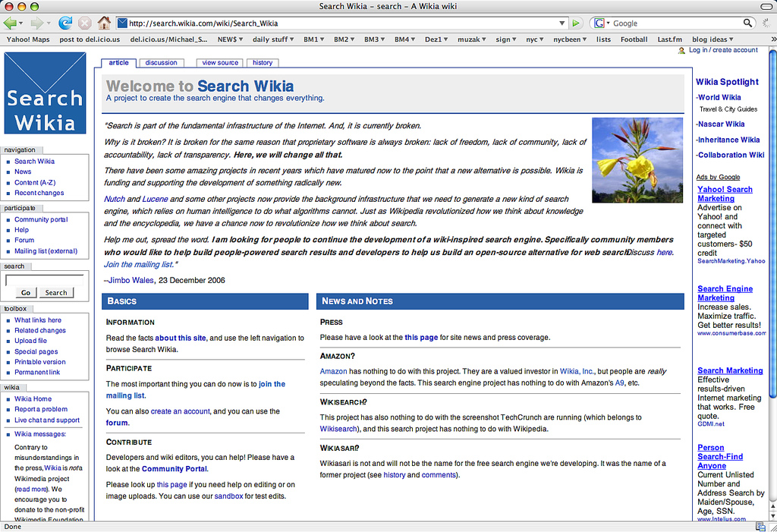
Task: Click the status bar icon at bottom right
Action: point(760,527)
